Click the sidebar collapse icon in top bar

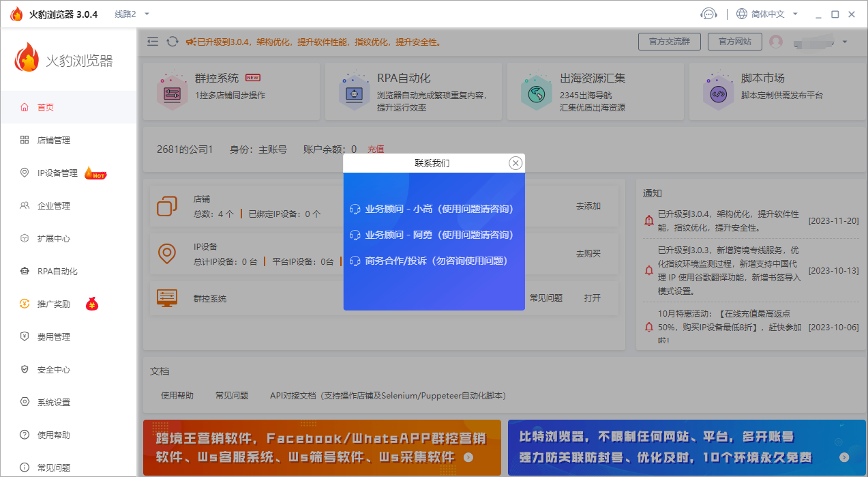click(x=153, y=42)
